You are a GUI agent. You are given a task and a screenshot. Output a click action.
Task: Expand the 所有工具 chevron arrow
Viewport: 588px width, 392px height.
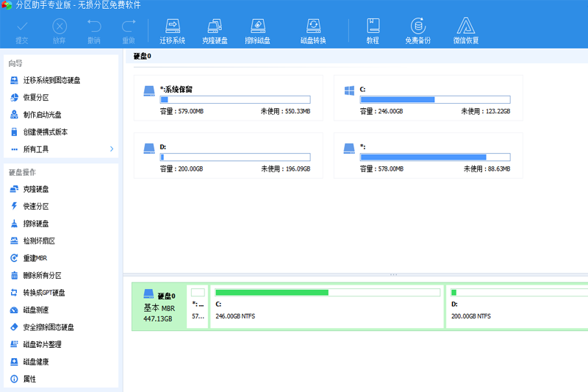[x=112, y=149]
